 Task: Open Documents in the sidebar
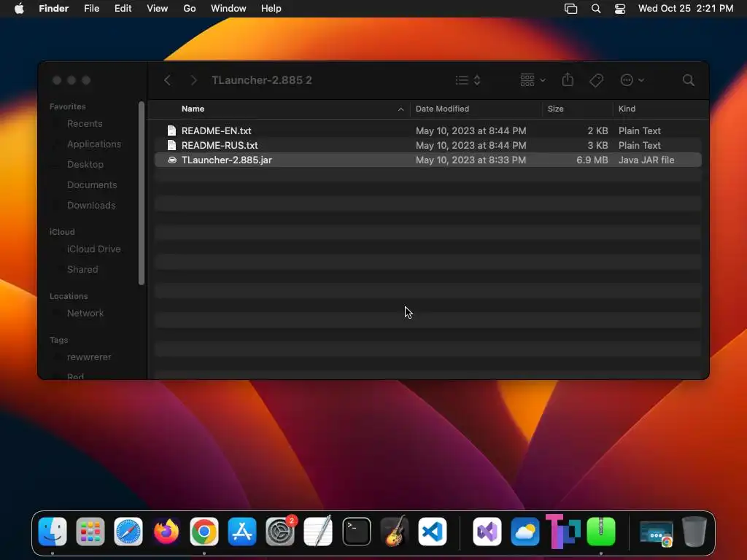[92, 185]
